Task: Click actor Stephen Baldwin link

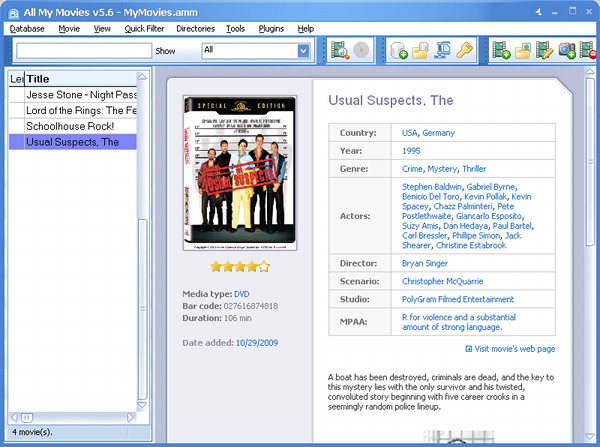Action: pyautogui.click(x=432, y=187)
